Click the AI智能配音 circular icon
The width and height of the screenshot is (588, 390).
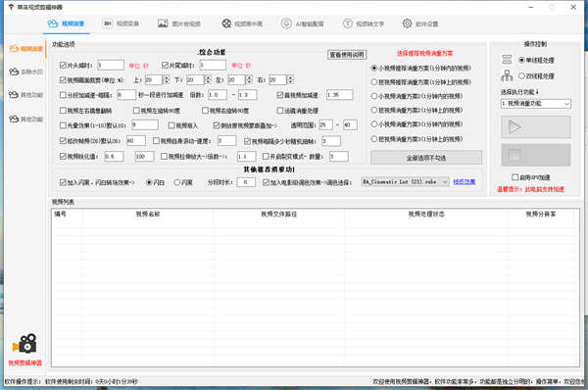[286, 24]
